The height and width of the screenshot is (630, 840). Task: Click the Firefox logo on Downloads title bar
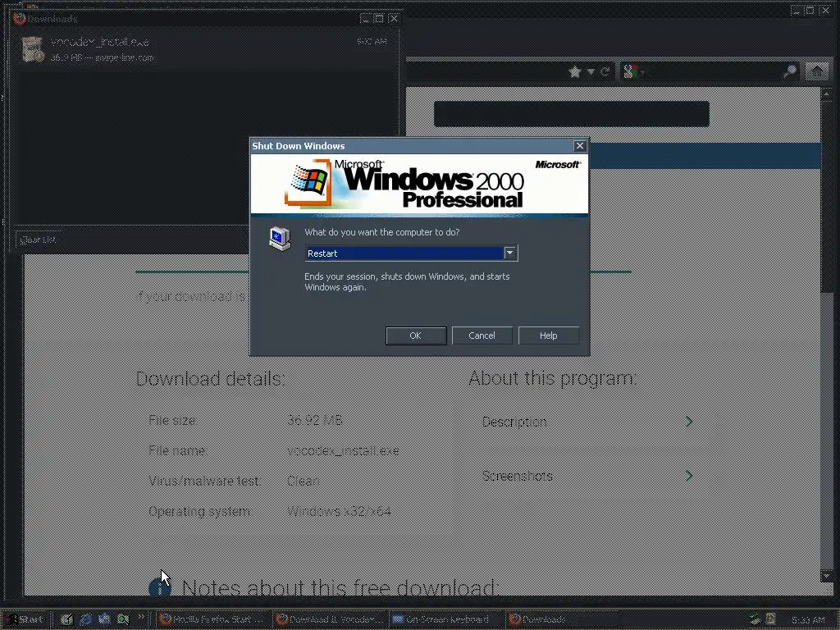tap(20, 19)
